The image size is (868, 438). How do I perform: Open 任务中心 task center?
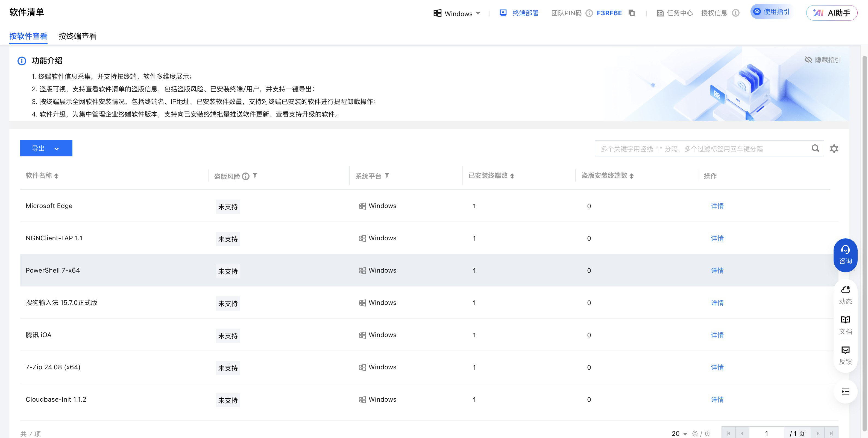pos(675,13)
